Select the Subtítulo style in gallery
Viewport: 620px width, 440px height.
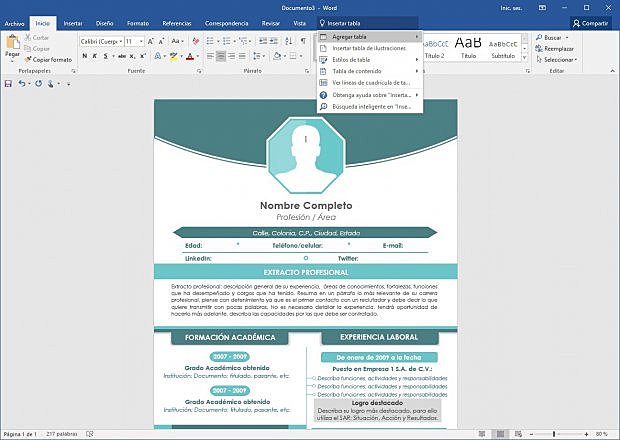tap(503, 47)
